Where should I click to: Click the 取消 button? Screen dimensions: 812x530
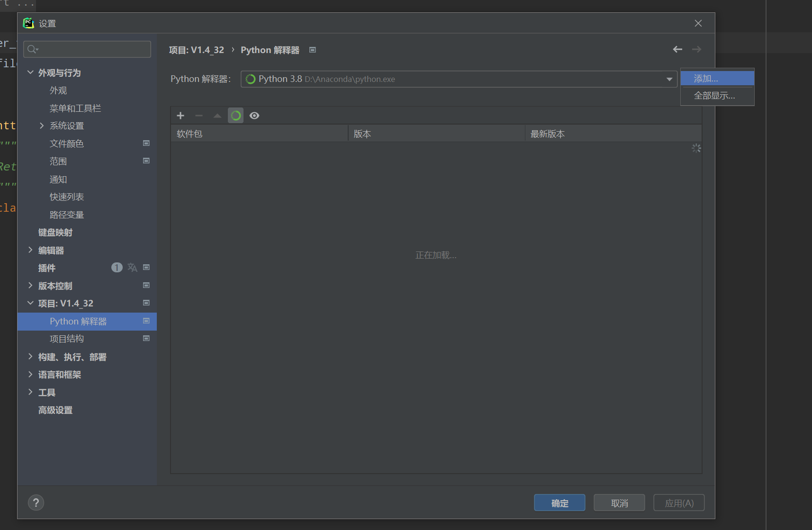(x=619, y=503)
